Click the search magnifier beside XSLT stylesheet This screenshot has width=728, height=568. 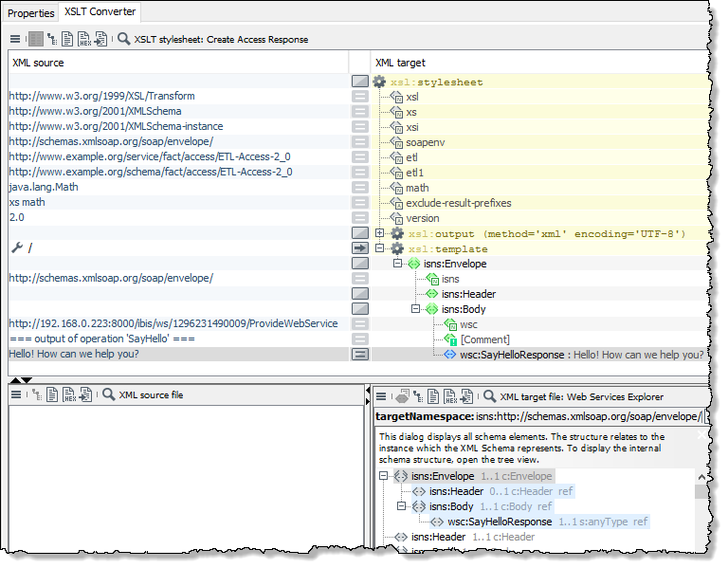coord(123,40)
